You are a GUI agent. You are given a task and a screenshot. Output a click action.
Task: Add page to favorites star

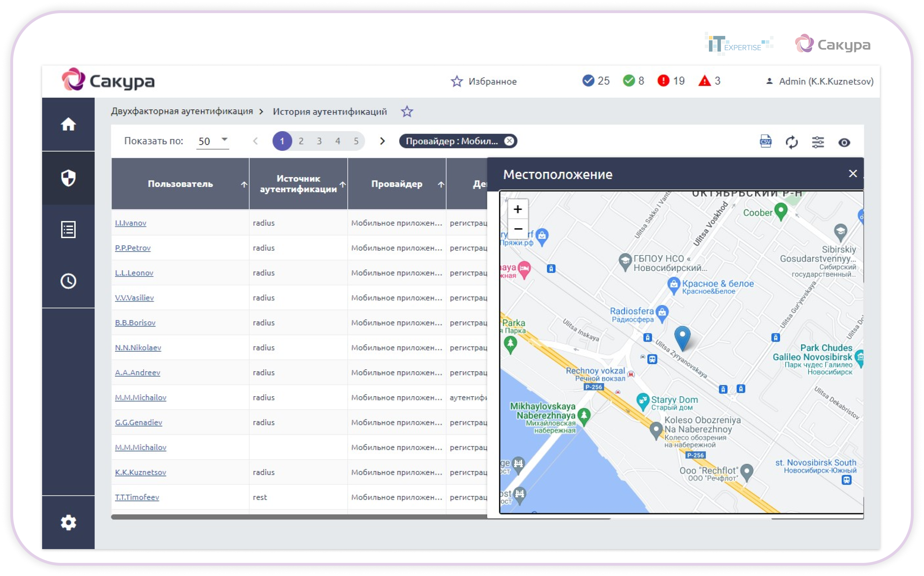tap(407, 111)
